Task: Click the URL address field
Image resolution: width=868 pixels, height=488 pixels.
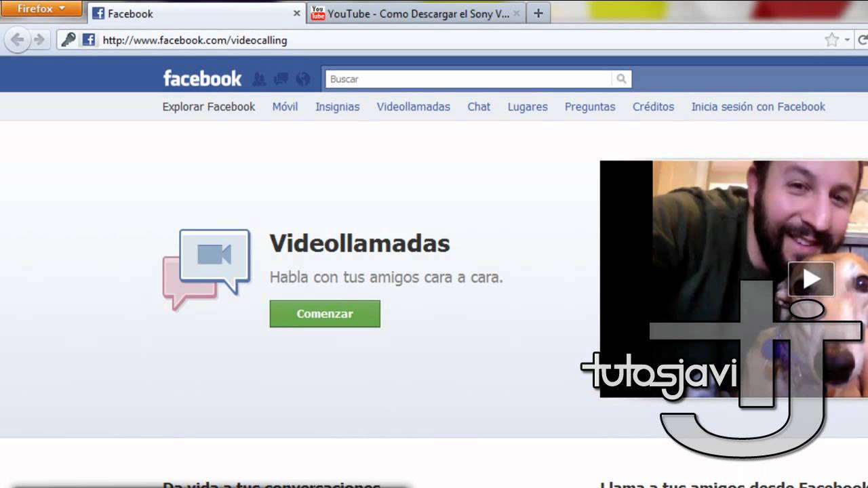Action: coord(461,40)
